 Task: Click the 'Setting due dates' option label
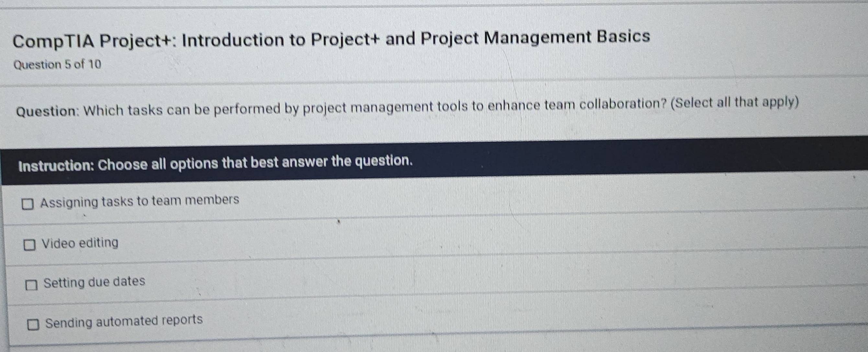tap(94, 282)
